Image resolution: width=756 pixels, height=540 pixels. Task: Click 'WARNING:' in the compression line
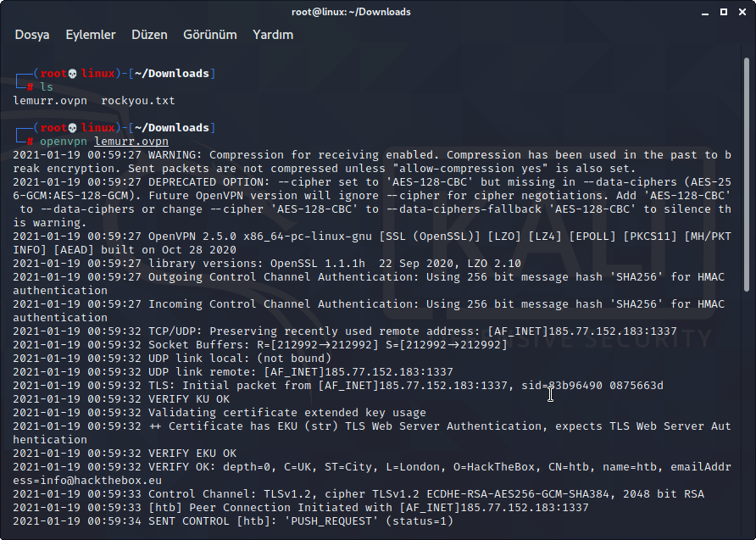[175, 155]
